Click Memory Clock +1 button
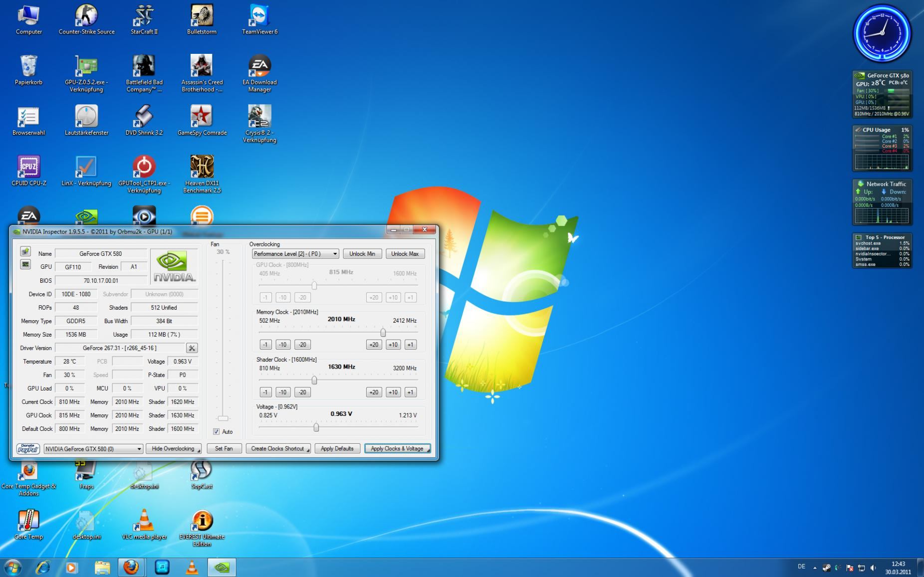This screenshot has height=577, width=924. pyautogui.click(x=411, y=345)
